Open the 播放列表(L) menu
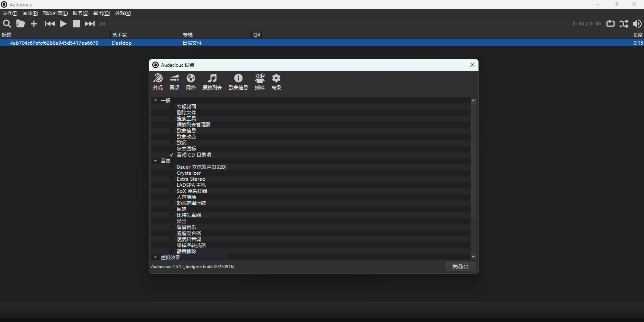The image size is (644, 322). (x=55, y=13)
